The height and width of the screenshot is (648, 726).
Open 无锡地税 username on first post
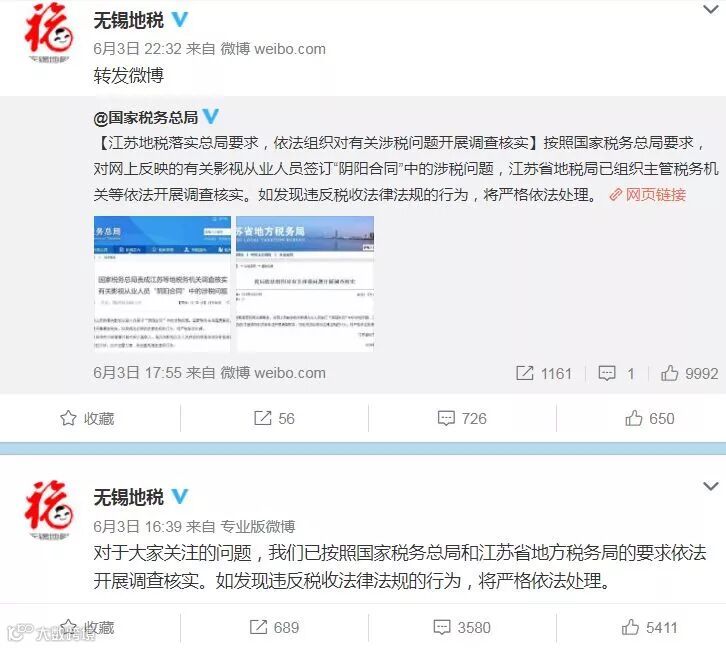(129, 20)
